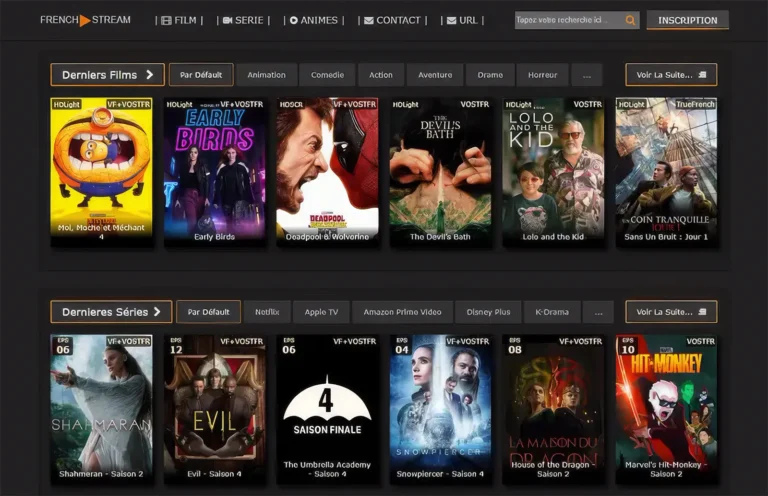Open the SERIE menu
768x496 pixels.
pos(243,21)
